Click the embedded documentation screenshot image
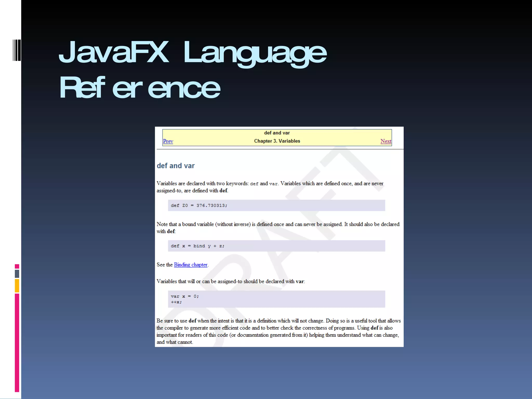Screen dimensions: 532x399 point(279,237)
